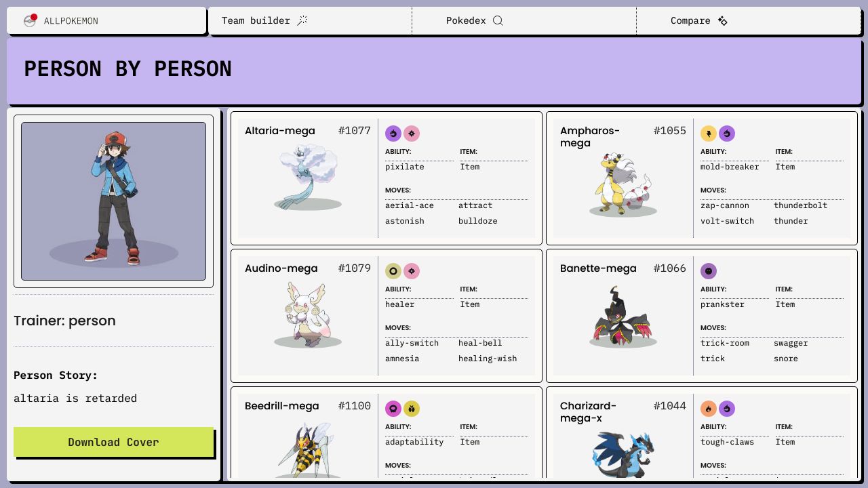Click the trainer portrait image
Screen dimensions: 868x488
114,201
